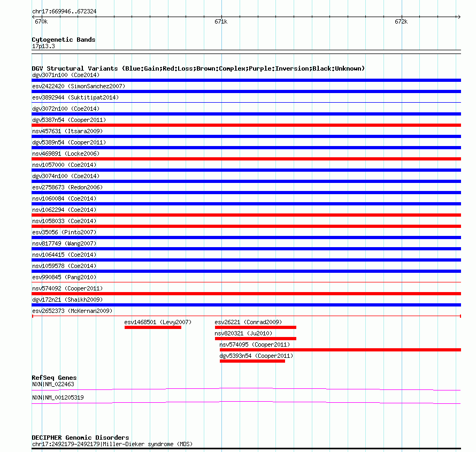Click the chr17:669946..672324 coordinate label
476x452 pixels.
point(64,11)
